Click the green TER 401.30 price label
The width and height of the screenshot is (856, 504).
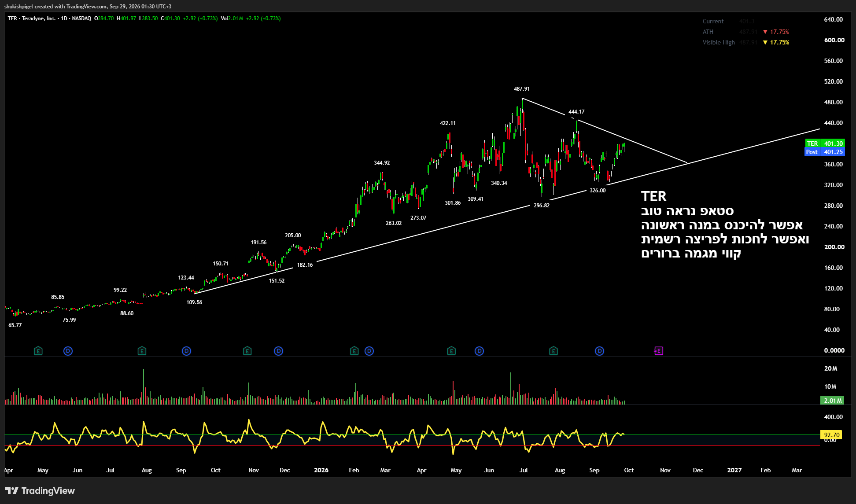point(825,143)
